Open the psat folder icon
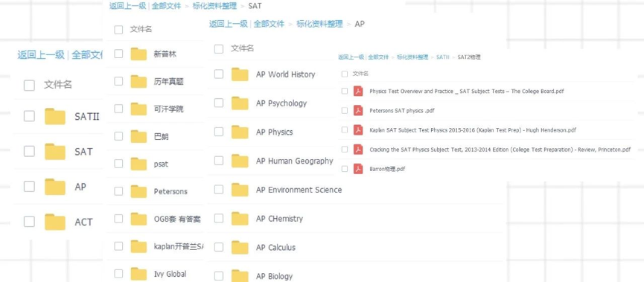The height and width of the screenshot is (282, 644). 138,164
